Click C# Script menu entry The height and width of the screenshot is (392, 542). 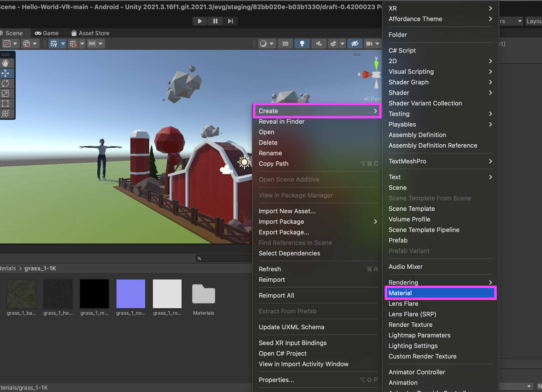point(402,50)
